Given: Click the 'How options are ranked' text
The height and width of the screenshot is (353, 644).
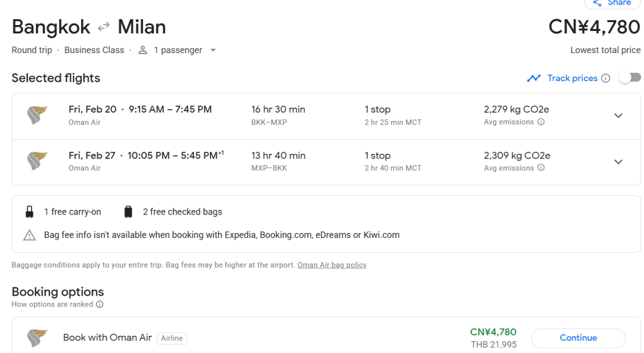Looking at the screenshot, I should tap(52, 305).
